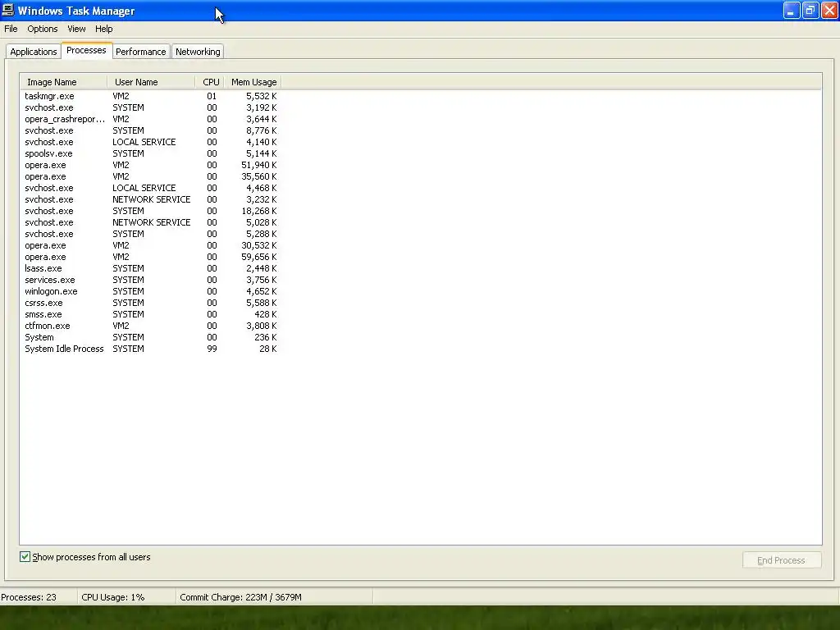Select the winlogon.exe process
Image resolution: width=840 pixels, height=630 pixels.
[x=151, y=291]
